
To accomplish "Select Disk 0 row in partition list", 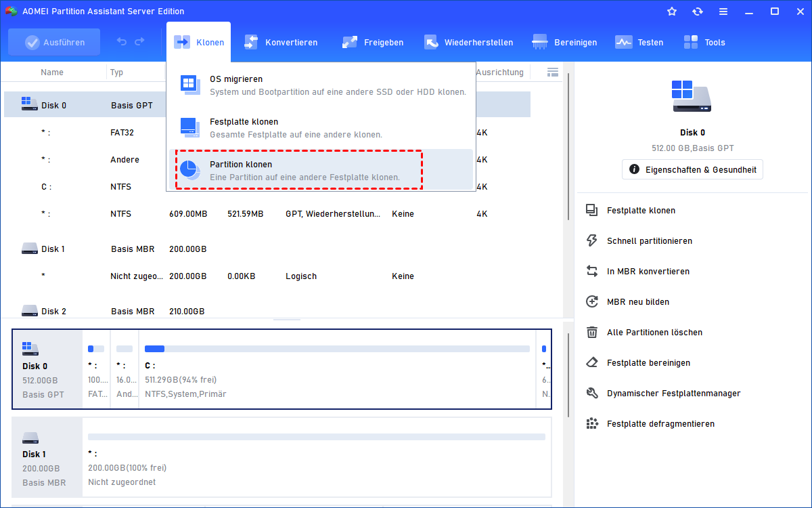I will click(x=267, y=105).
